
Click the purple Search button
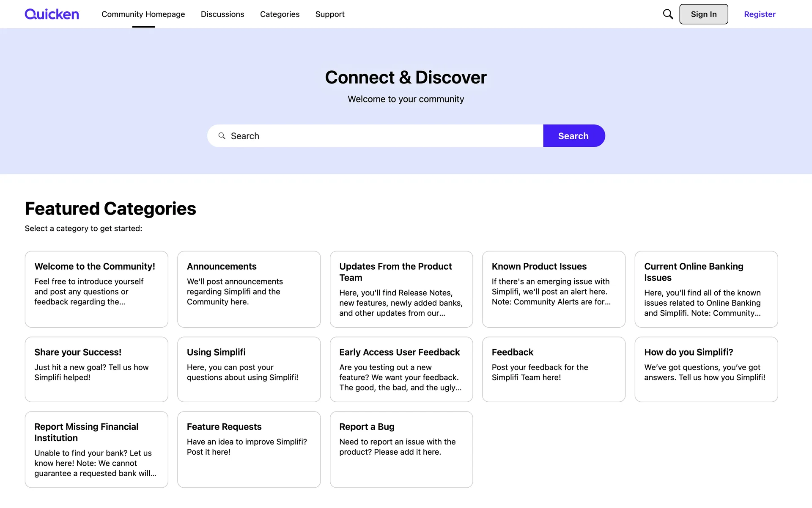(x=573, y=136)
